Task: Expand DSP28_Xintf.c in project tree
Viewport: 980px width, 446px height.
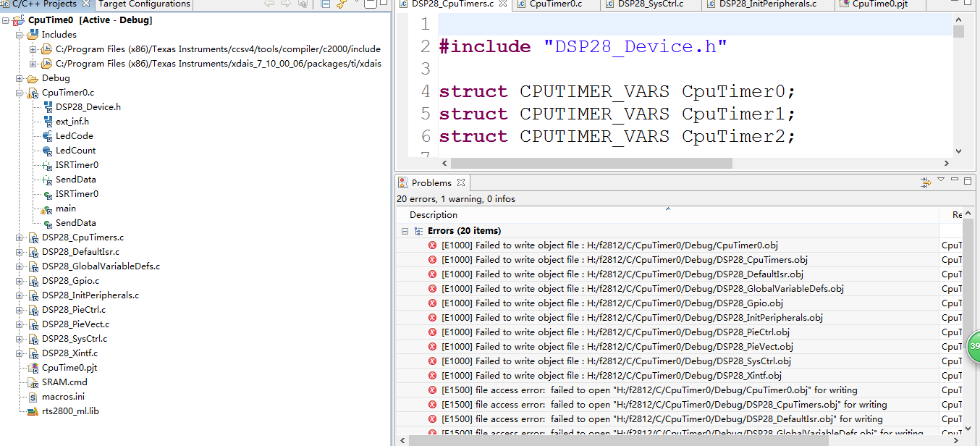Action: (20, 353)
